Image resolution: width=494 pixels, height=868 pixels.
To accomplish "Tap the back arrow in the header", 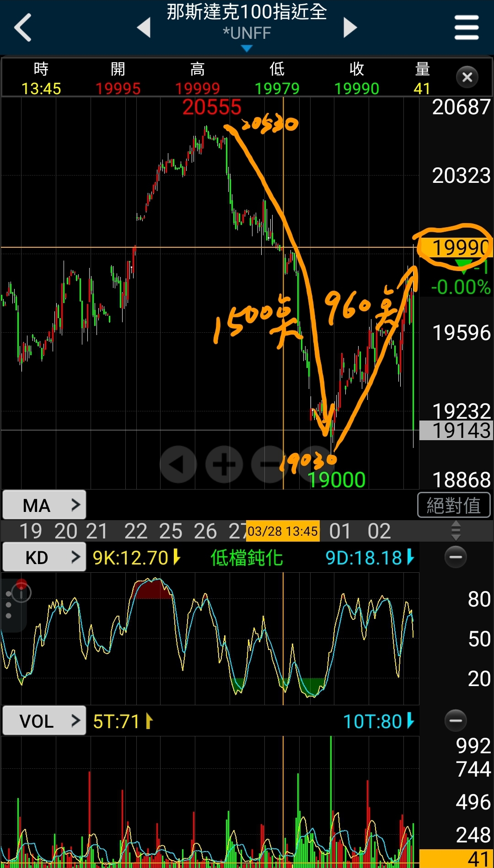I will click(x=23, y=27).
